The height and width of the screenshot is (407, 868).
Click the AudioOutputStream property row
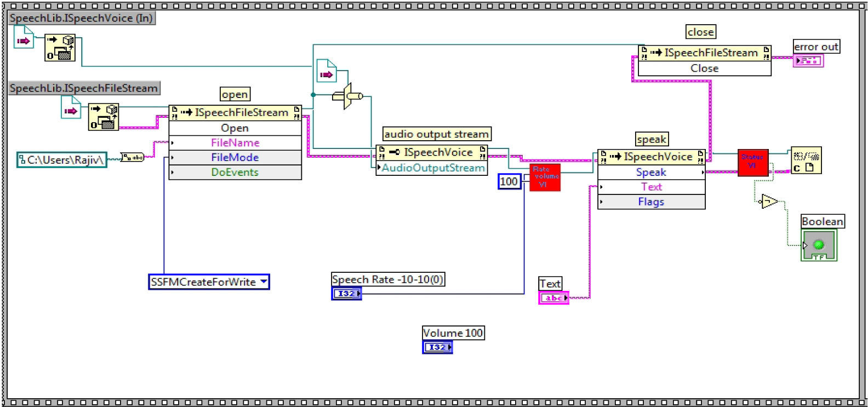(x=432, y=168)
